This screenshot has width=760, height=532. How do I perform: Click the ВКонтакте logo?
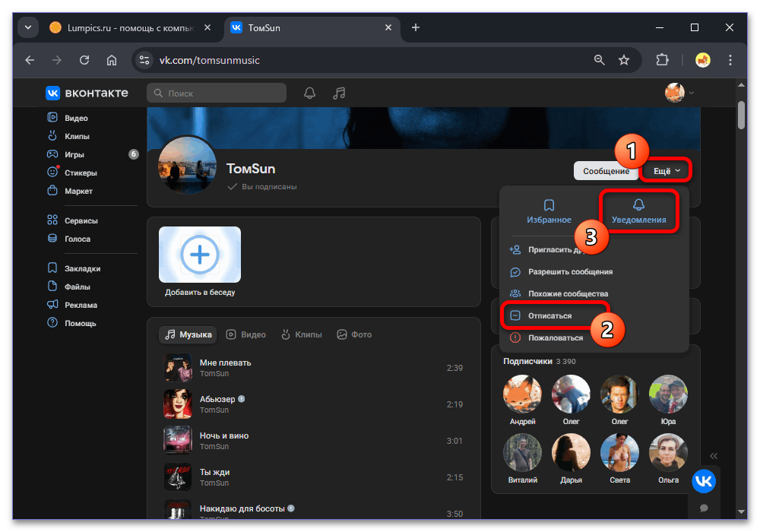[x=87, y=93]
